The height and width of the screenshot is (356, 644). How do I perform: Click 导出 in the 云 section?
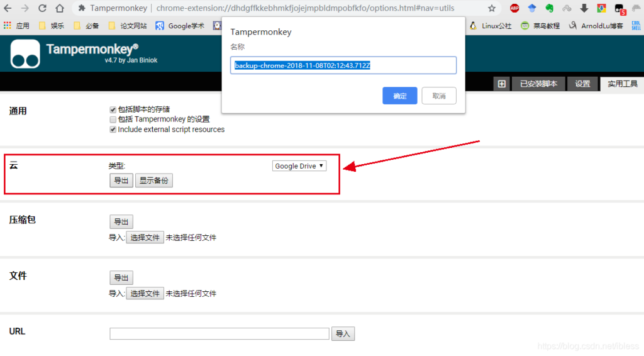pos(121,181)
